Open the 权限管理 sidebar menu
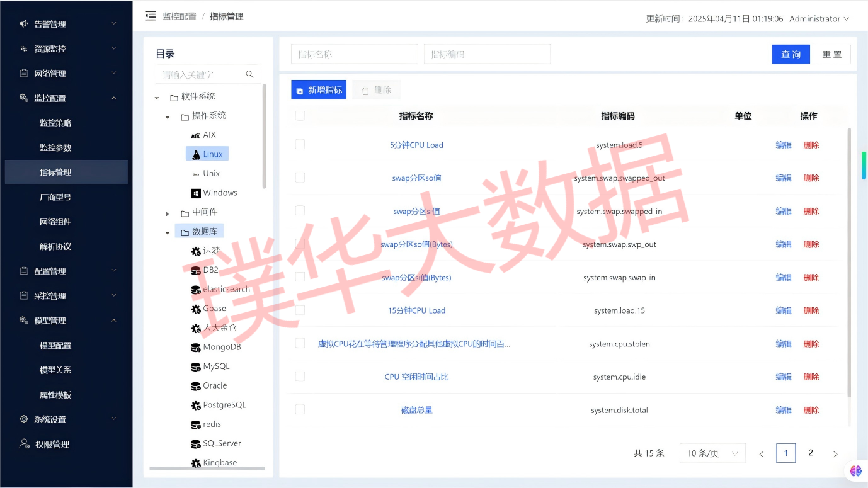 (x=52, y=445)
